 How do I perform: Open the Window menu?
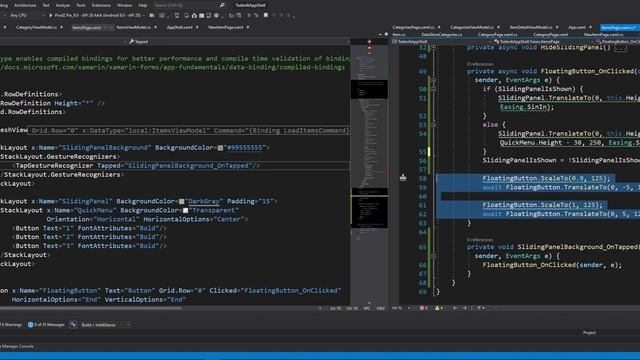(124, 5)
